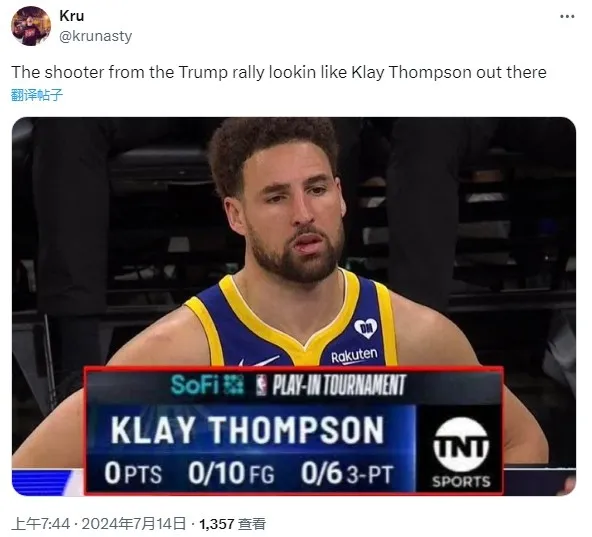
Task: Click the 1,357 查看 view count
Action: pyautogui.click(x=232, y=524)
